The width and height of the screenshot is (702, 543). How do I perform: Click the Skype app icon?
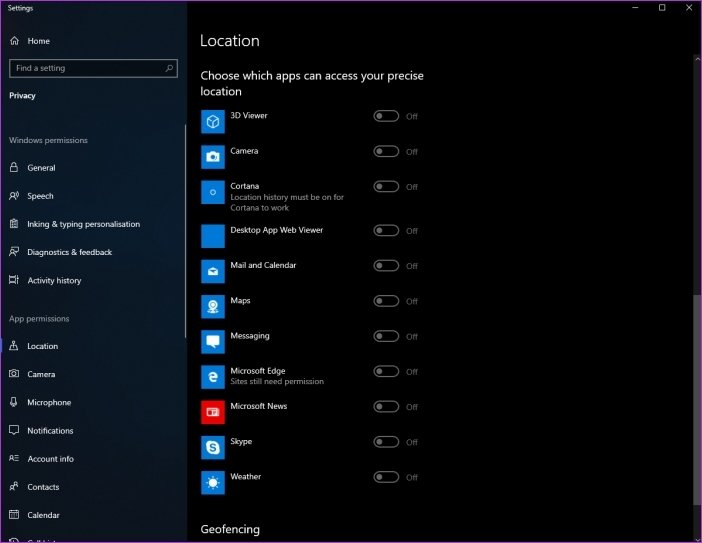click(213, 447)
